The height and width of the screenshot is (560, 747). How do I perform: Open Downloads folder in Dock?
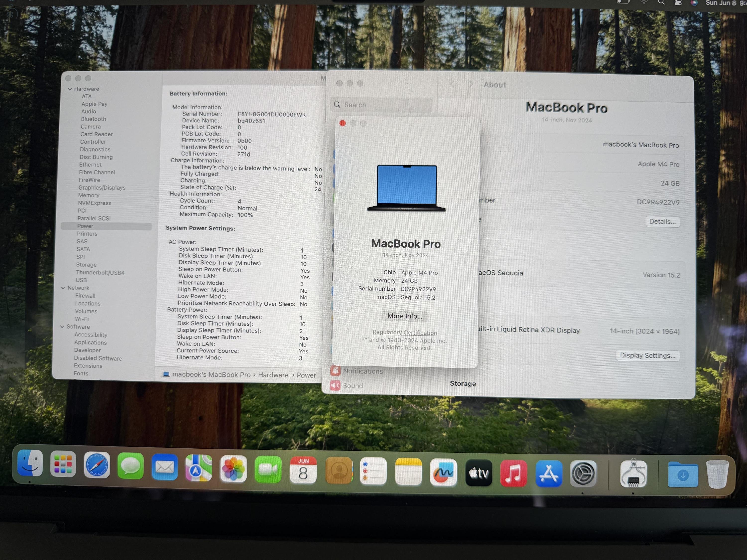[683, 475]
